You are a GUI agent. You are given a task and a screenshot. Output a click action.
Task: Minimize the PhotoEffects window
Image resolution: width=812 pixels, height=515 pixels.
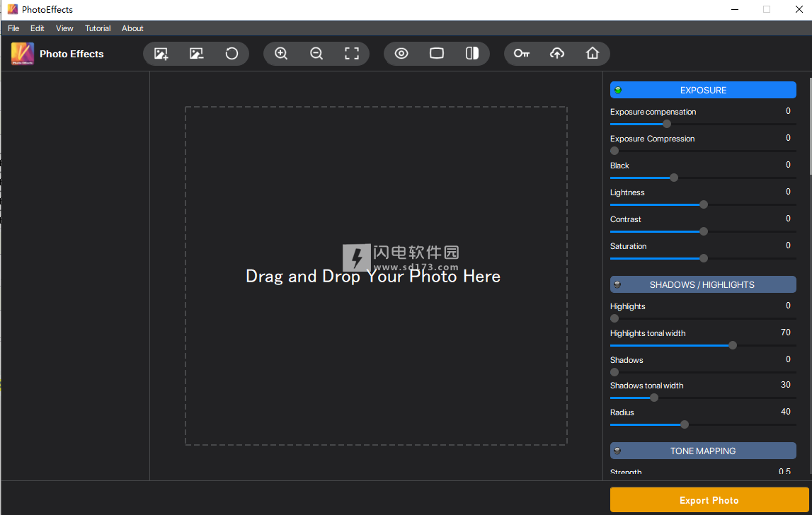(x=734, y=9)
